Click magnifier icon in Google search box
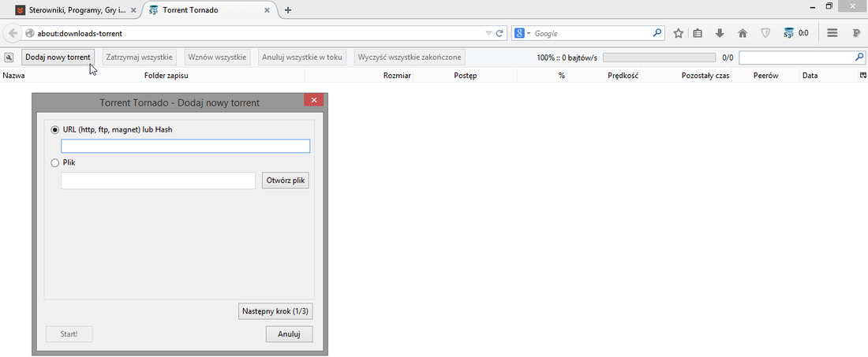The image size is (868, 357). coord(657,33)
